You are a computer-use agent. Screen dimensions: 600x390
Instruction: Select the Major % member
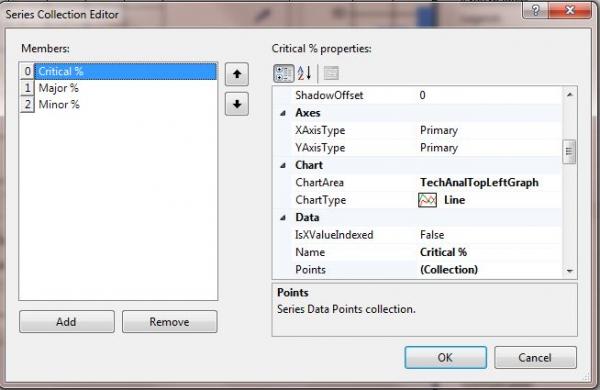pyautogui.click(x=126, y=88)
